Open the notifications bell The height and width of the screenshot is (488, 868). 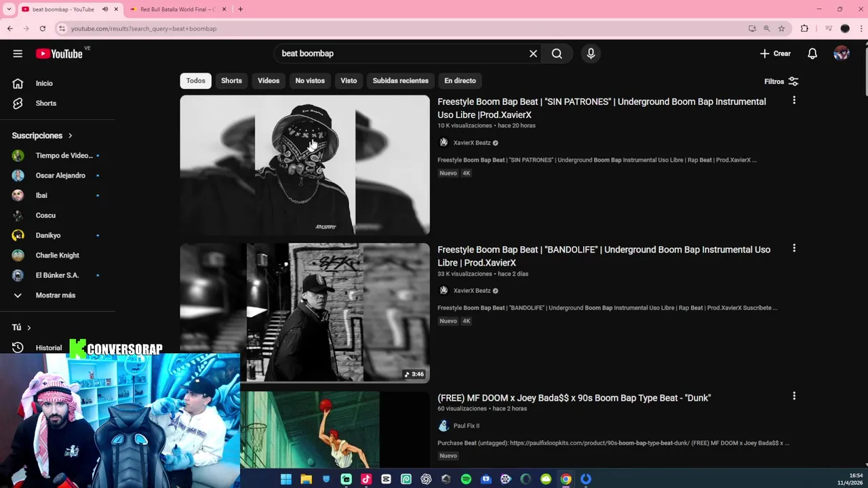(x=812, y=54)
